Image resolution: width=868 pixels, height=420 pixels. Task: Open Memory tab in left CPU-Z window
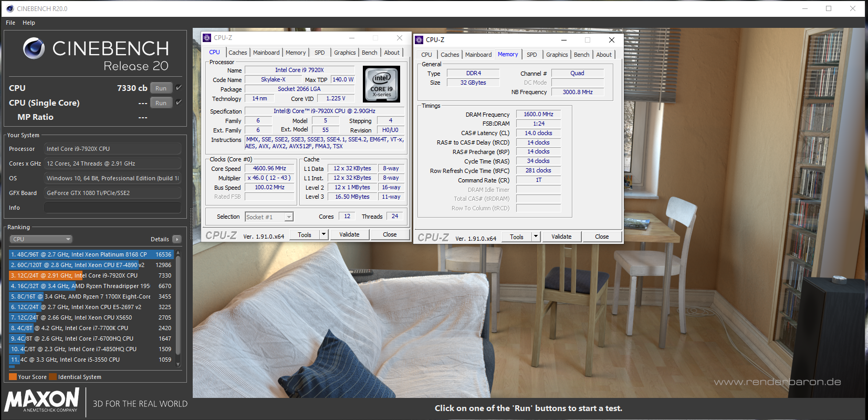(296, 53)
